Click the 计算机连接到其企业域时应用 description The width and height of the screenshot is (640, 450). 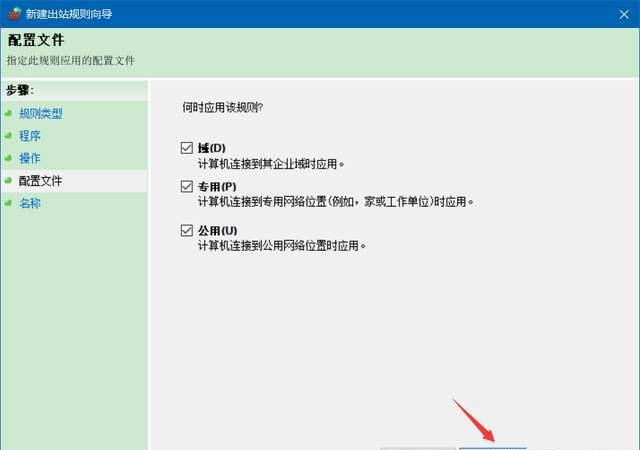pyautogui.click(x=271, y=164)
